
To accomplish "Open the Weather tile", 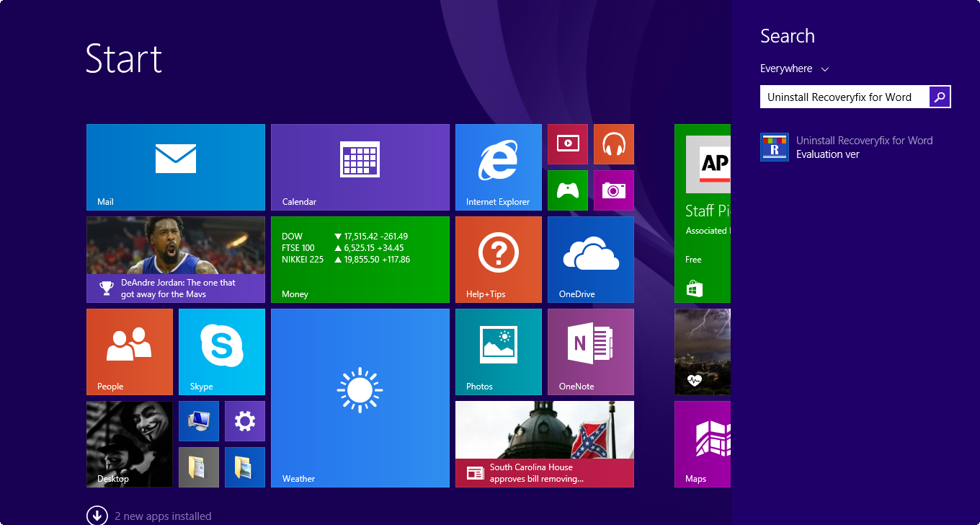I will tap(360, 398).
